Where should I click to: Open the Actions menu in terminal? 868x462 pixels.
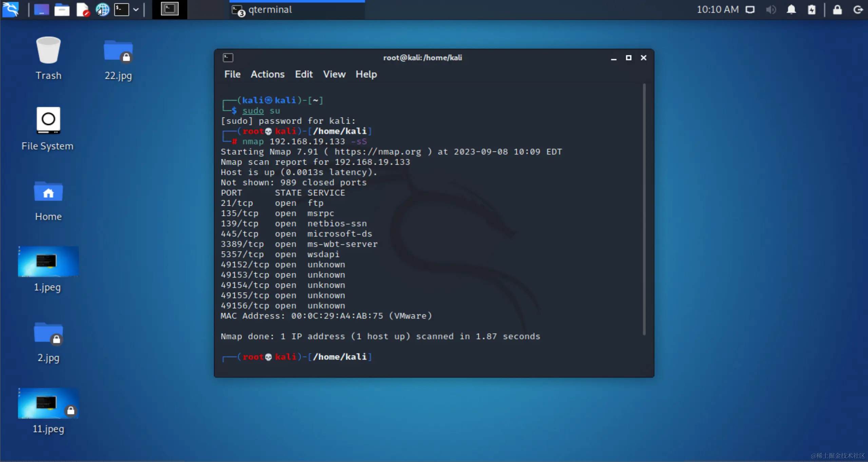pyautogui.click(x=267, y=74)
